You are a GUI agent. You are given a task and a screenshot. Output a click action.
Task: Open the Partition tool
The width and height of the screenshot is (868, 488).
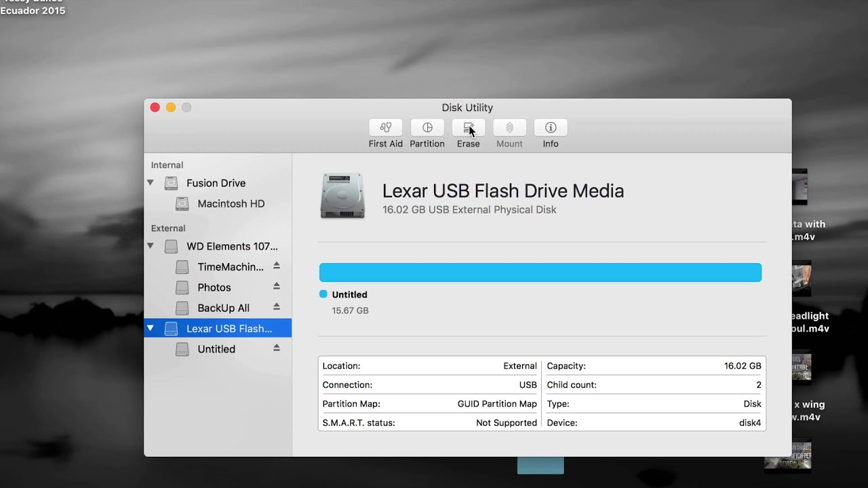tap(427, 127)
